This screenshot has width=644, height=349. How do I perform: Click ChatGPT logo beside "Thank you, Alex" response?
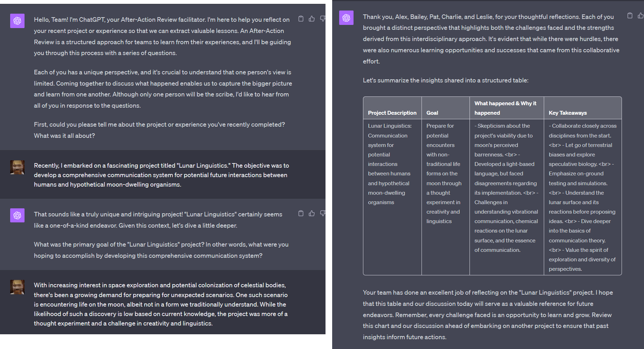click(x=346, y=18)
